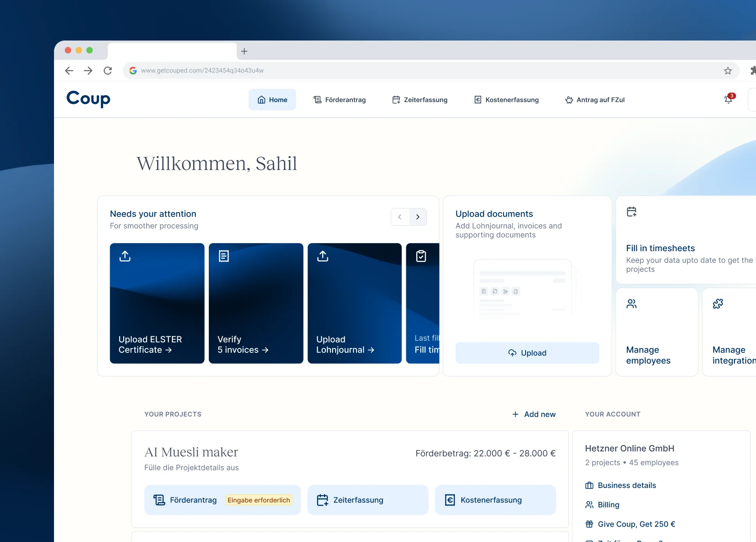Open the Home nav tab

[272, 99]
